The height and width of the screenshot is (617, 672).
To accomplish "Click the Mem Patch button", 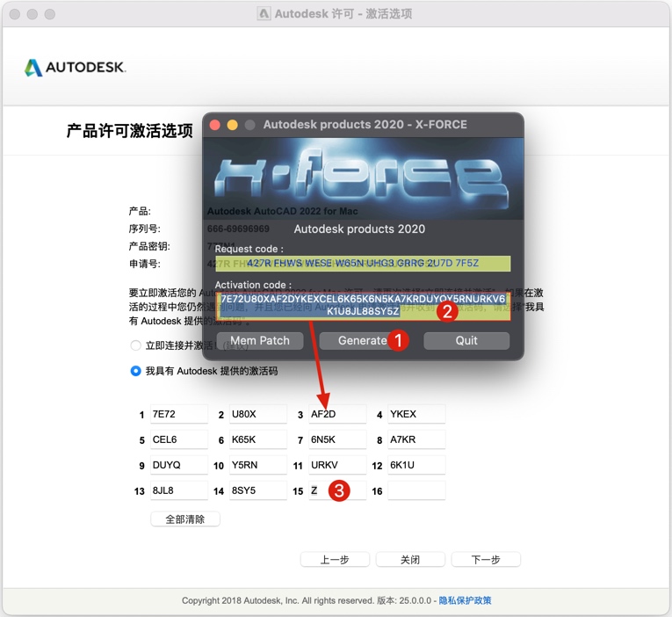I will [x=260, y=340].
